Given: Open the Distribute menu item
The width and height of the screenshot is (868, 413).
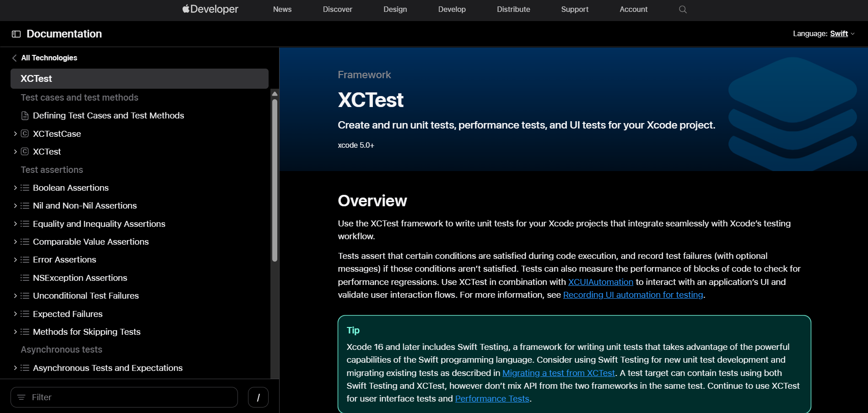Looking at the screenshot, I should 513,9.
